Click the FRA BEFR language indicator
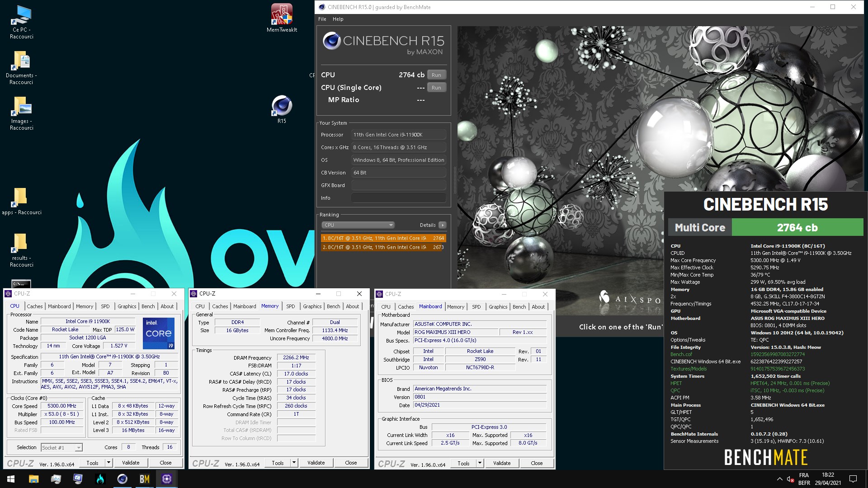The image size is (868, 488). click(x=804, y=479)
